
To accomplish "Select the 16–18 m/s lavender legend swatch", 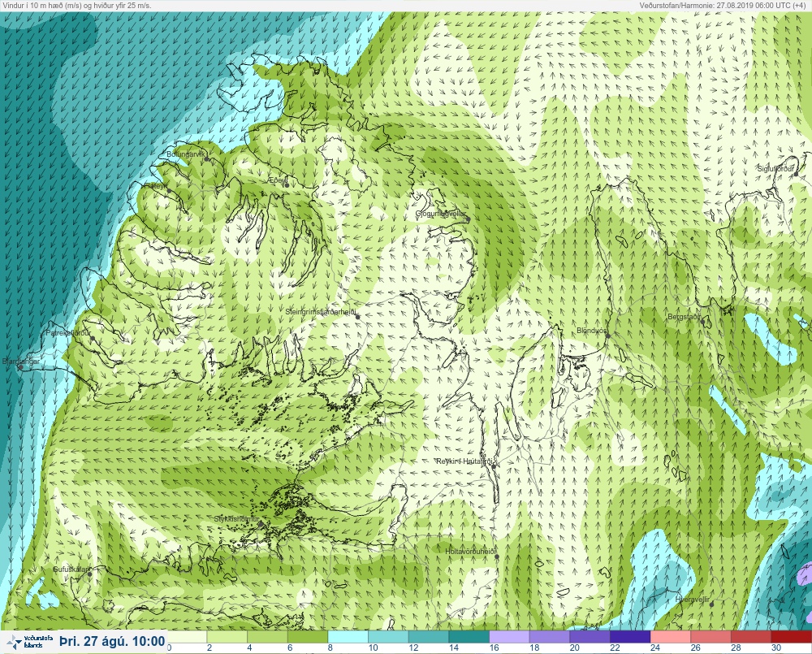I will (510, 636).
